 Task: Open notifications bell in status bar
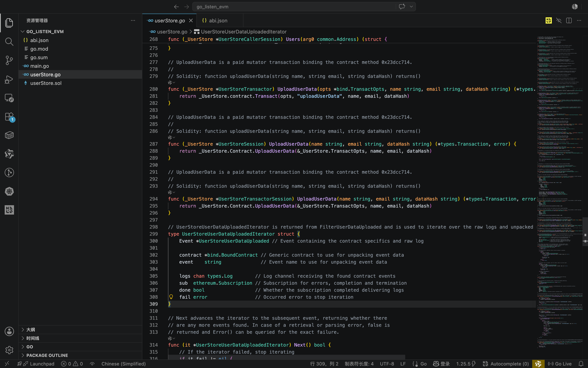point(581,364)
